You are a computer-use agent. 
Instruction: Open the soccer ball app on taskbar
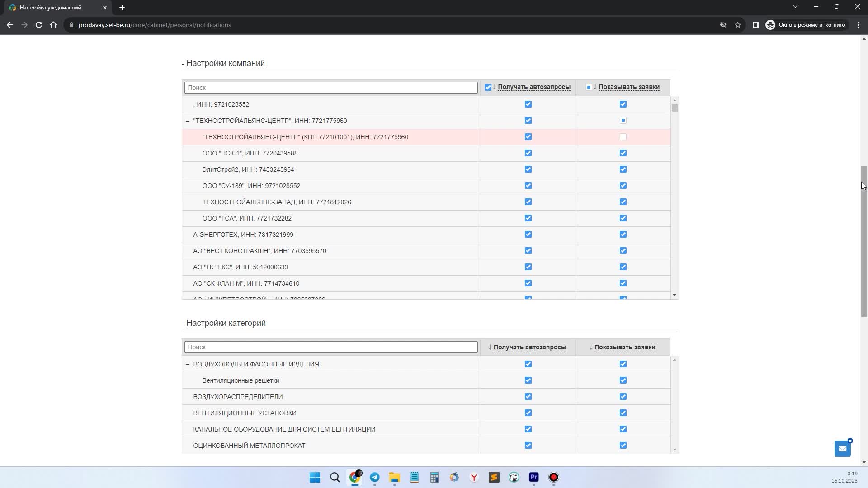point(514,477)
